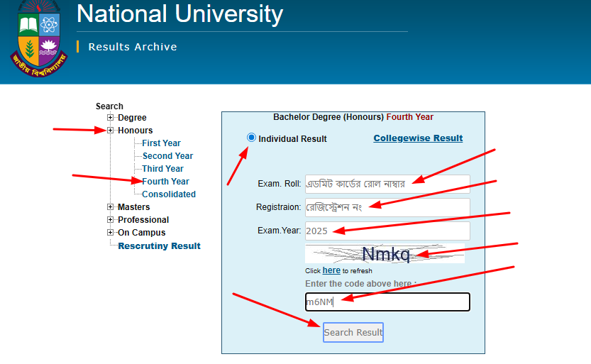
Task: Collapse the Honours tree node
Action: [x=110, y=131]
